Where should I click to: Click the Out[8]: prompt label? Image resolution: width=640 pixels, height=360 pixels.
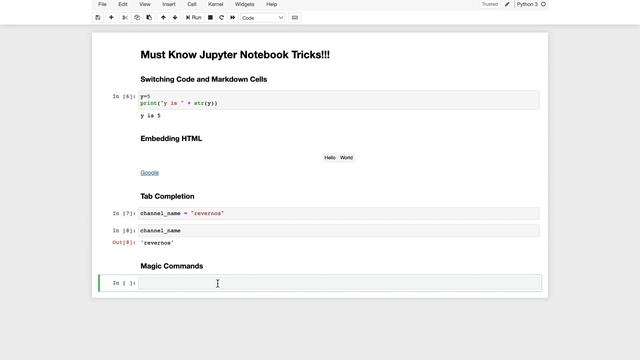coord(124,242)
